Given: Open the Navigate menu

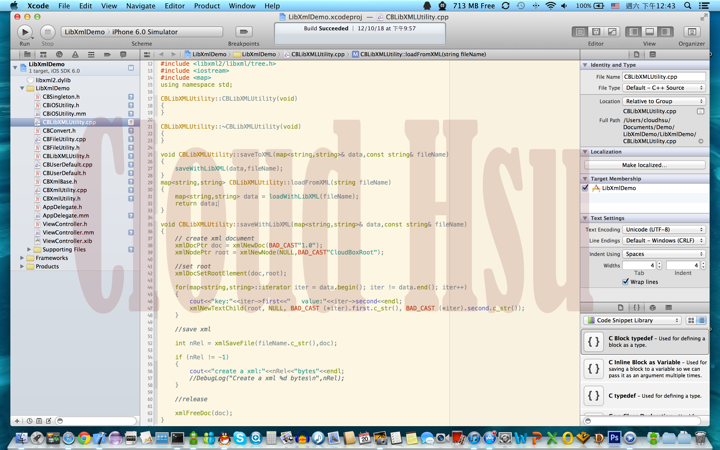Looking at the screenshot, I should [141, 6].
